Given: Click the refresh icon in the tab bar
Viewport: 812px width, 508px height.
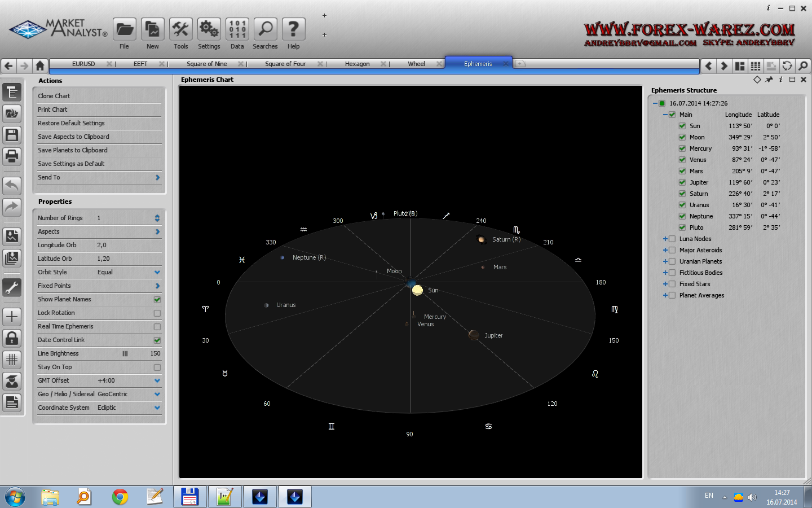Looking at the screenshot, I should [787, 66].
